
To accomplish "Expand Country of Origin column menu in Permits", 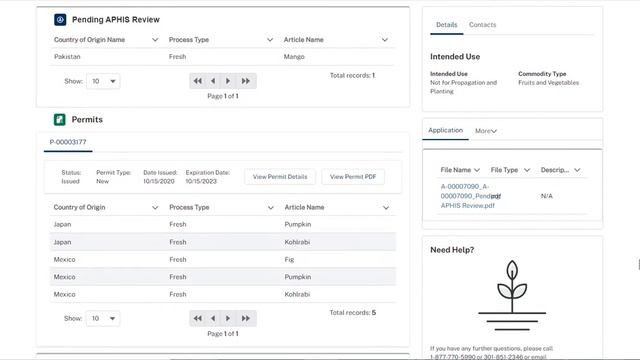I will [x=155, y=208].
